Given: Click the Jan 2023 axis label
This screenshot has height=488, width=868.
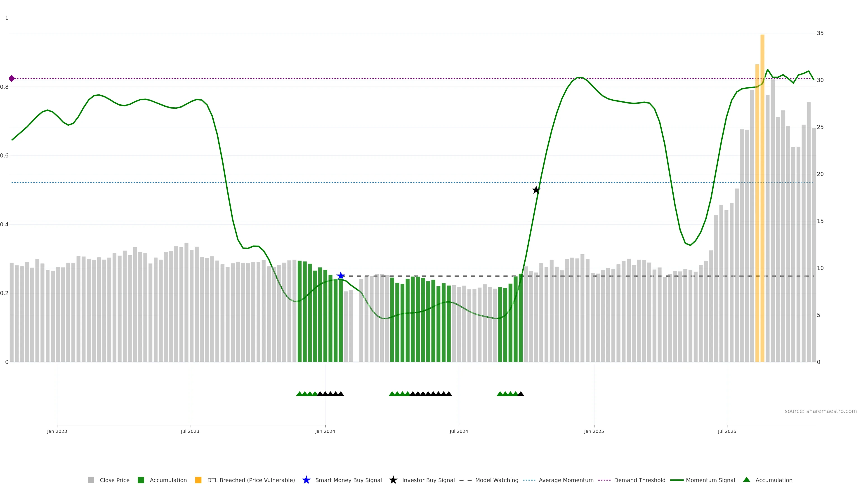Looking at the screenshot, I should pyautogui.click(x=57, y=431).
